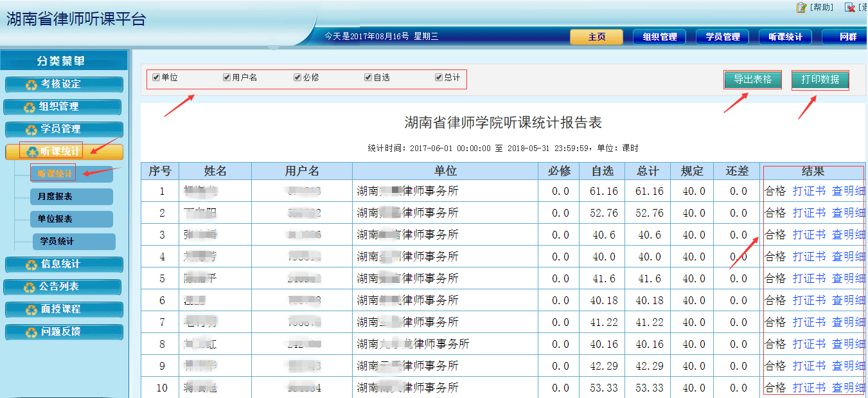Click recycle icon beside 考核设定

click(x=31, y=84)
